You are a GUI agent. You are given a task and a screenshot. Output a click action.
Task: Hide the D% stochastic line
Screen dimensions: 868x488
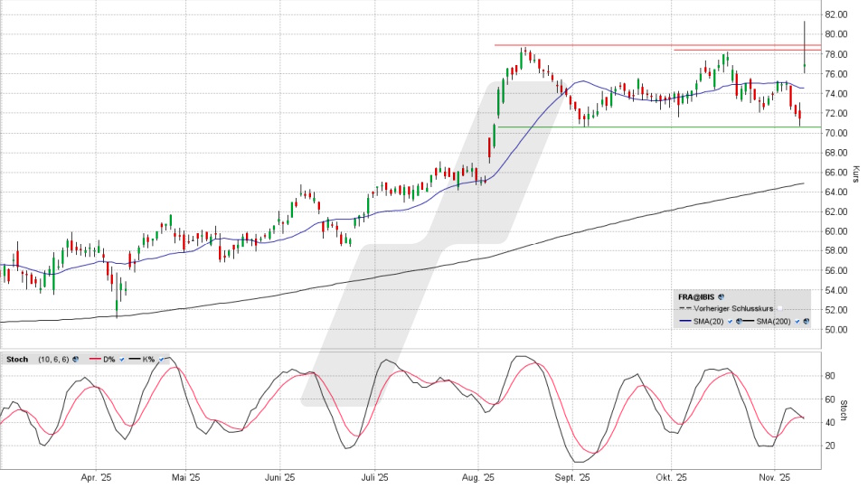pos(120,359)
